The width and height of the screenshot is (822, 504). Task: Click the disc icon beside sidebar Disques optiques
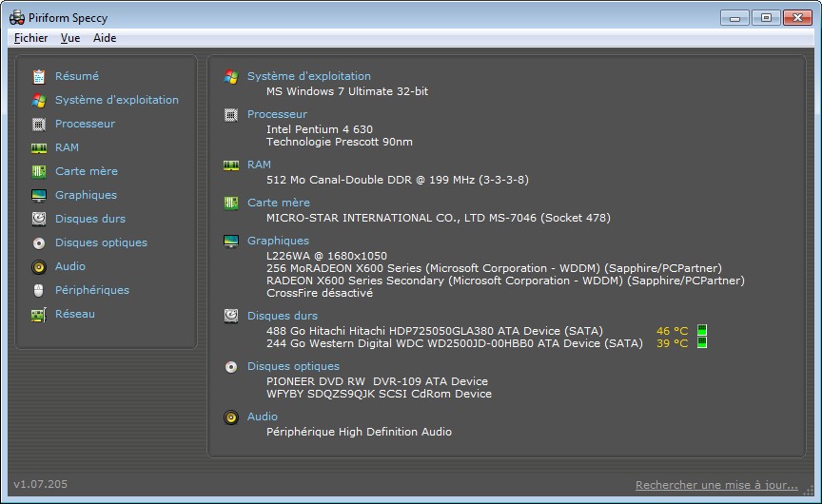(x=39, y=243)
